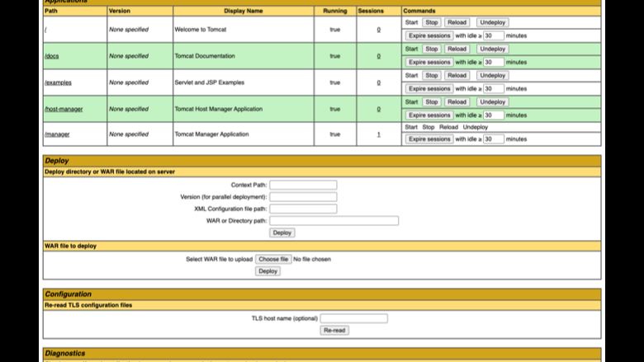644x362 pixels.
Task: Click the 'Running' column header
Action: point(335,11)
